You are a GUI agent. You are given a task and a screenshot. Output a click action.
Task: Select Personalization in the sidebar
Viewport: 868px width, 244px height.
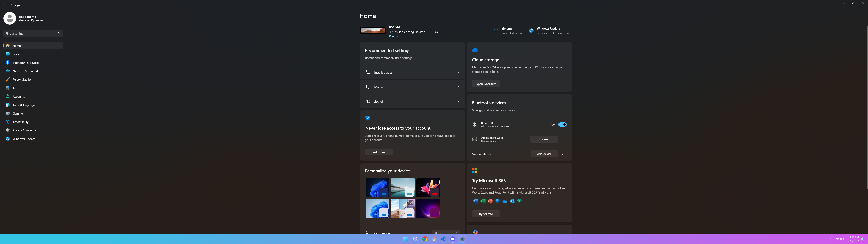click(x=23, y=79)
